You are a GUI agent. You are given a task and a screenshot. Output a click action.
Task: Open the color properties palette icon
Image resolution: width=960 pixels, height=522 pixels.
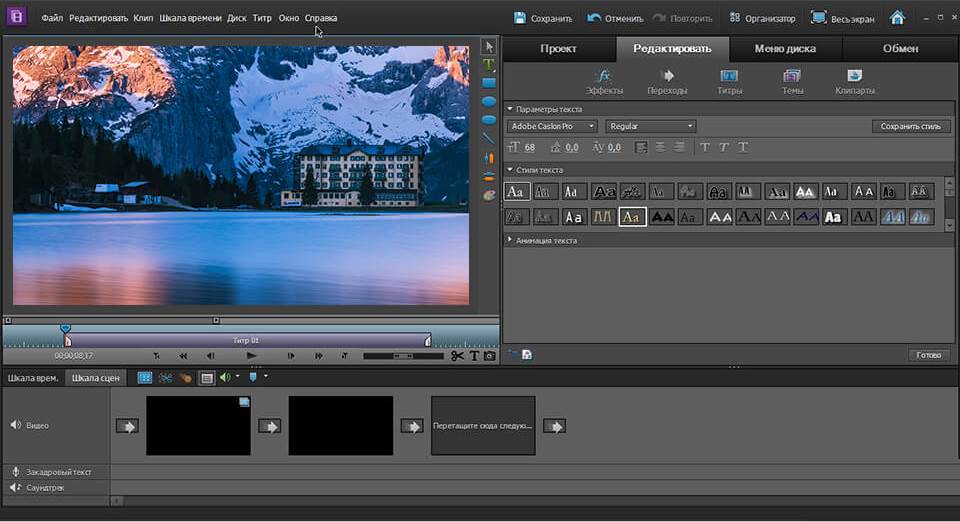(489, 195)
